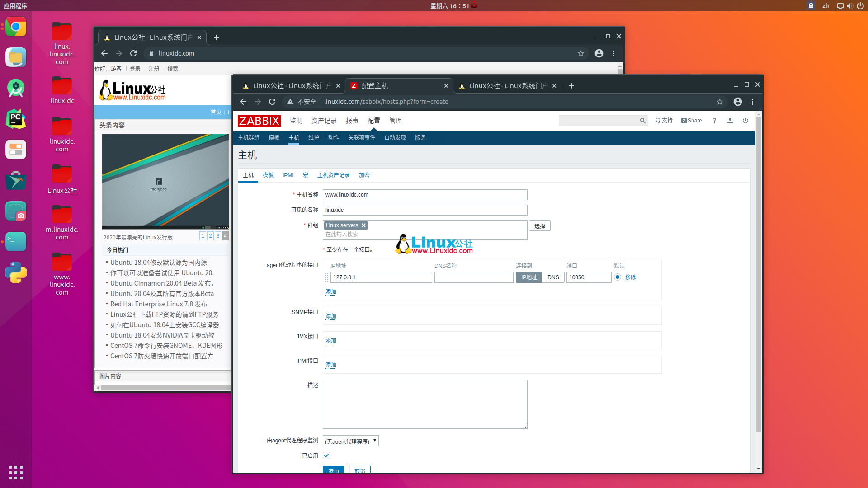Toggle the 已启用 checkbox
The height and width of the screenshot is (488, 868).
[x=326, y=455]
